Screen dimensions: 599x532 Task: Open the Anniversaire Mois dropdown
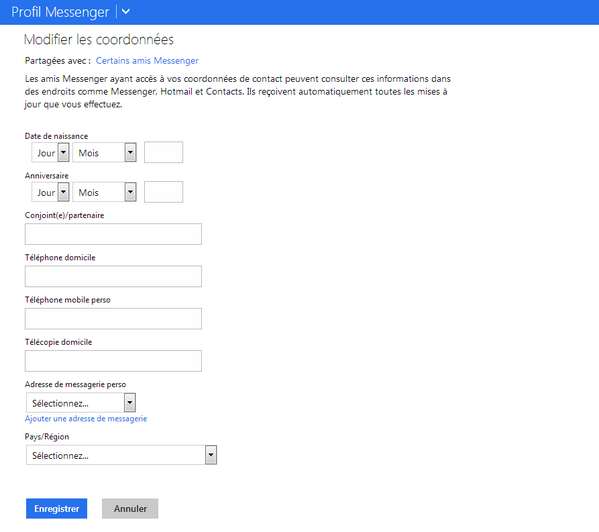[104, 192]
